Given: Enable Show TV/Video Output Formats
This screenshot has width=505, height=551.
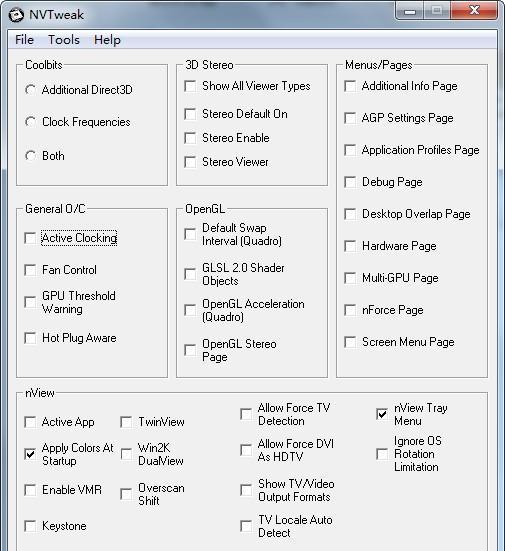Looking at the screenshot, I should click(x=246, y=490).
